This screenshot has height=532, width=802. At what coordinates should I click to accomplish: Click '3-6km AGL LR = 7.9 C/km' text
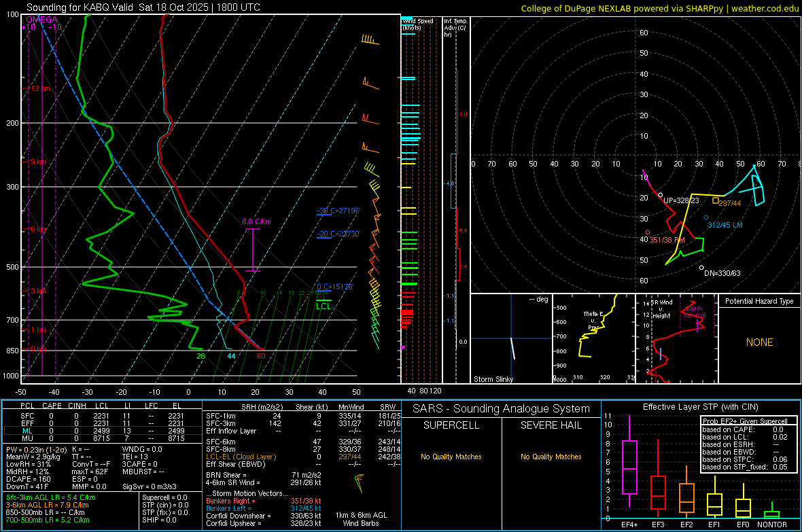click(x=48, y=505)
